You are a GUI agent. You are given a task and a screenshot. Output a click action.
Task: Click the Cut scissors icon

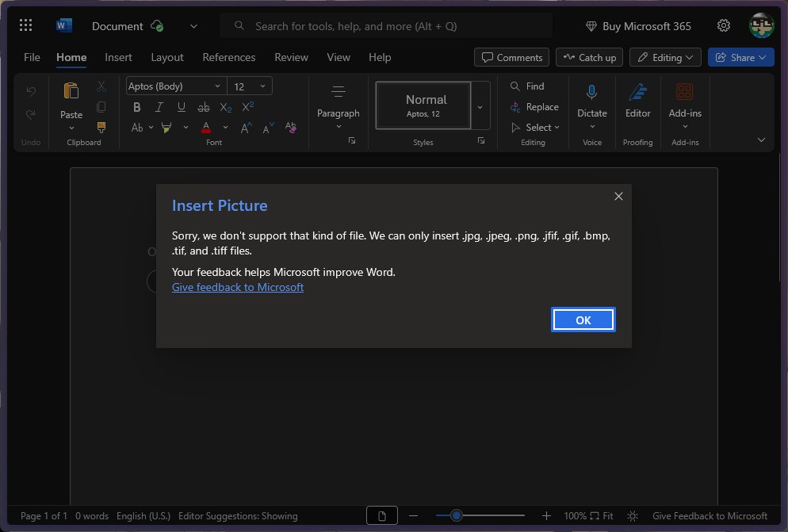point(101,86)
